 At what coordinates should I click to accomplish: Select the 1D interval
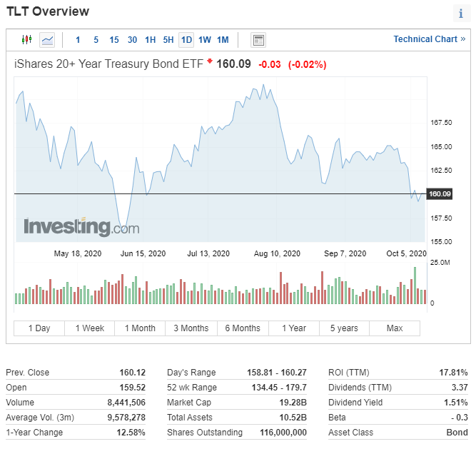[x=186, y=40]
